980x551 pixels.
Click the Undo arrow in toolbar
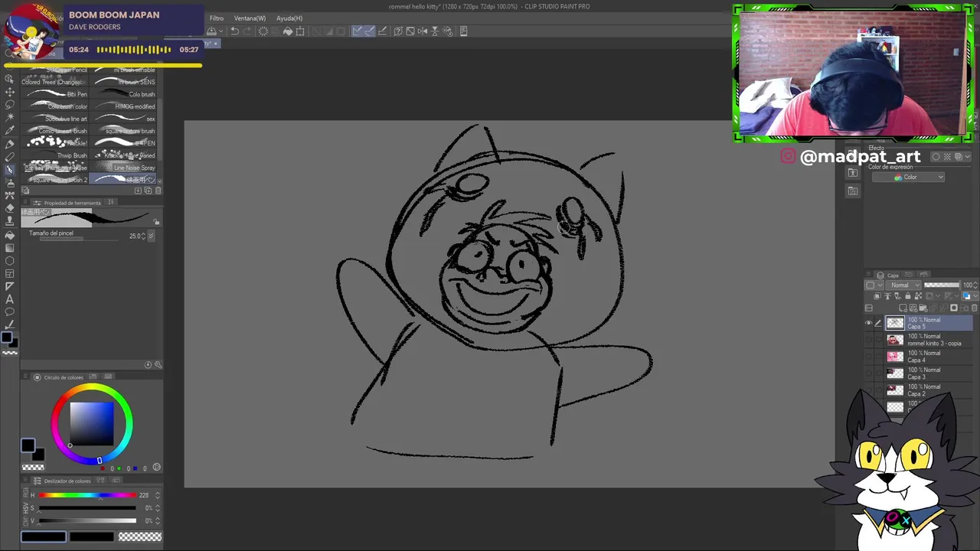[x=235, y=31]
